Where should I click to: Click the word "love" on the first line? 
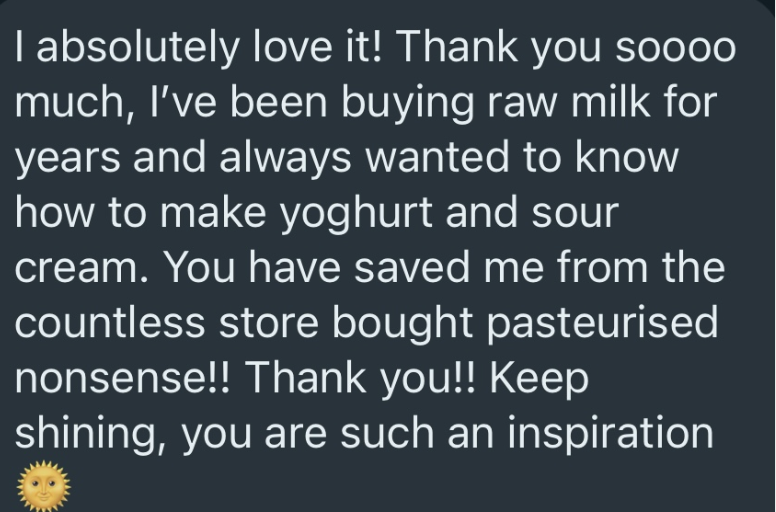pos(292,47)
